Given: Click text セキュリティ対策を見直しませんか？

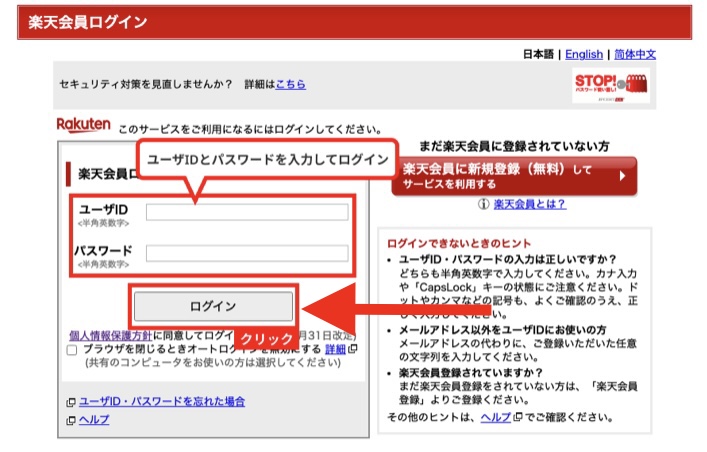Looking at the screenshot, I should [146, 84].
